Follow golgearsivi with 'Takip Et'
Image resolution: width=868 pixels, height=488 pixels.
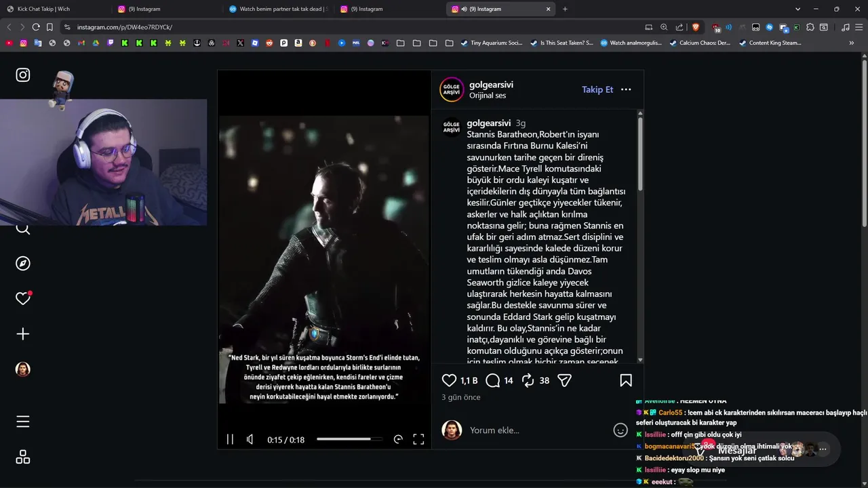point(597,89)
